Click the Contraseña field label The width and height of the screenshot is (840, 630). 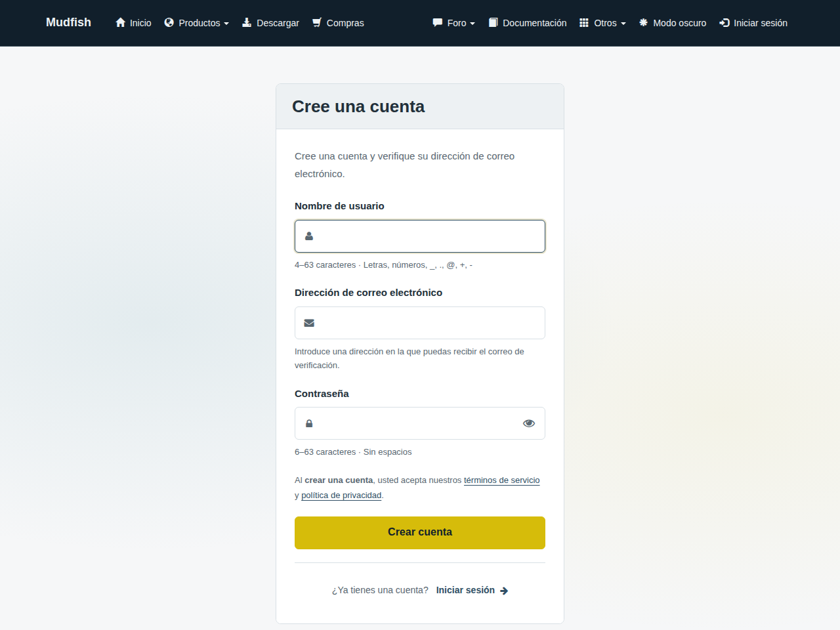322,394
